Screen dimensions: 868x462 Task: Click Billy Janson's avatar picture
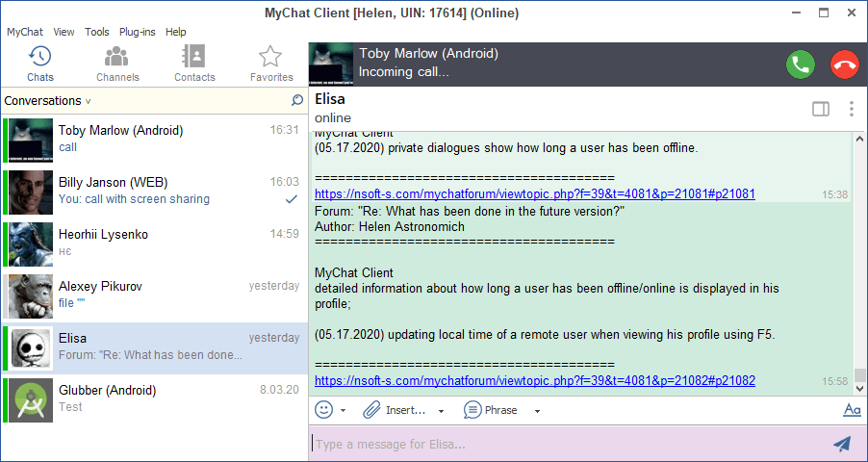coord(31,192)
